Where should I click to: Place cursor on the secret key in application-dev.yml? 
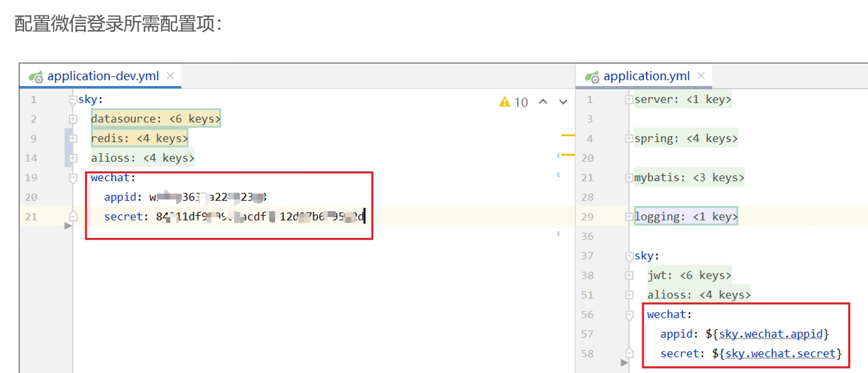[123, 216]
